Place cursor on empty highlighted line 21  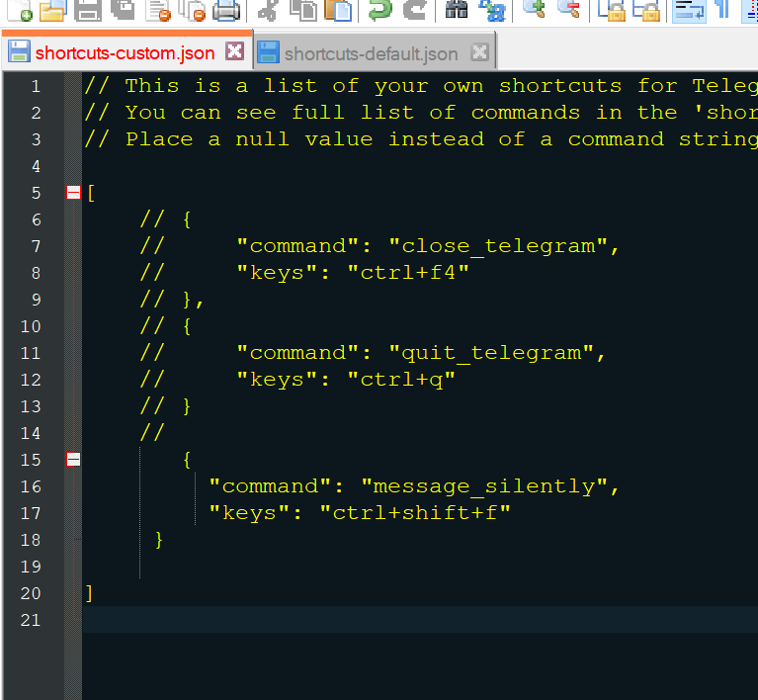point(420,620)
